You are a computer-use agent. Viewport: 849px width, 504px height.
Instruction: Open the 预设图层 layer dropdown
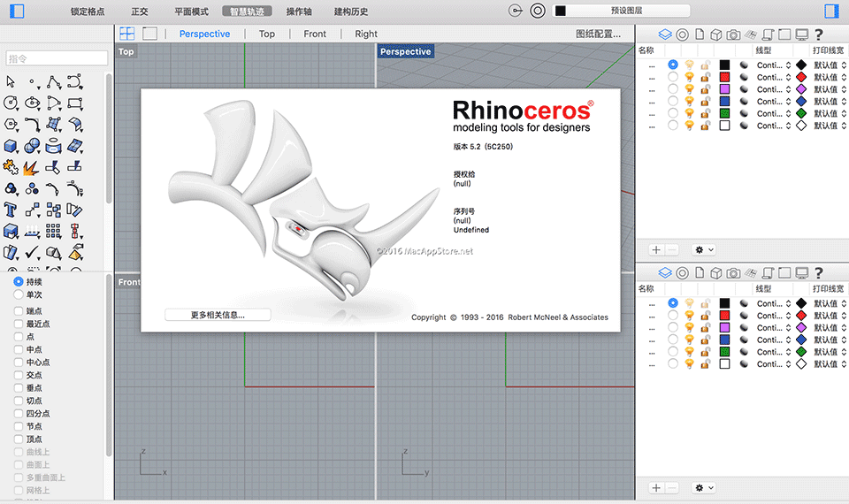click(x=621, y=11)
